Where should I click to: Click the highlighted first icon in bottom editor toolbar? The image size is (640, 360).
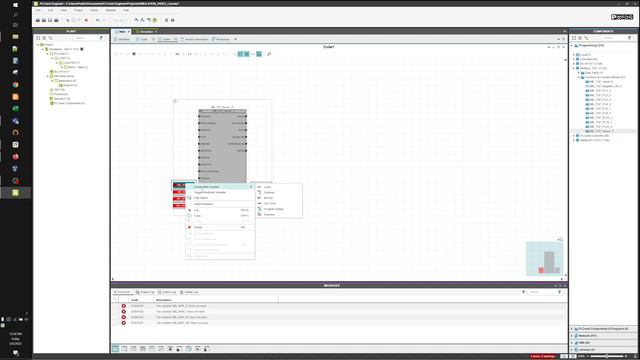coord(116,349)
